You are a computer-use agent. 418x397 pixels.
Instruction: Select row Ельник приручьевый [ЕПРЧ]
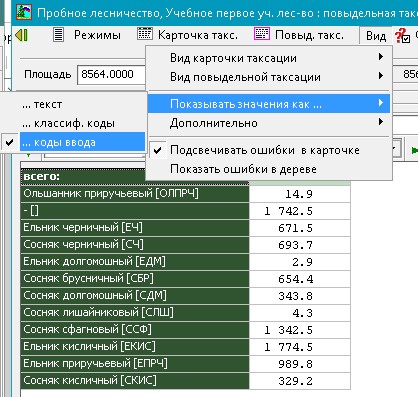135,364
